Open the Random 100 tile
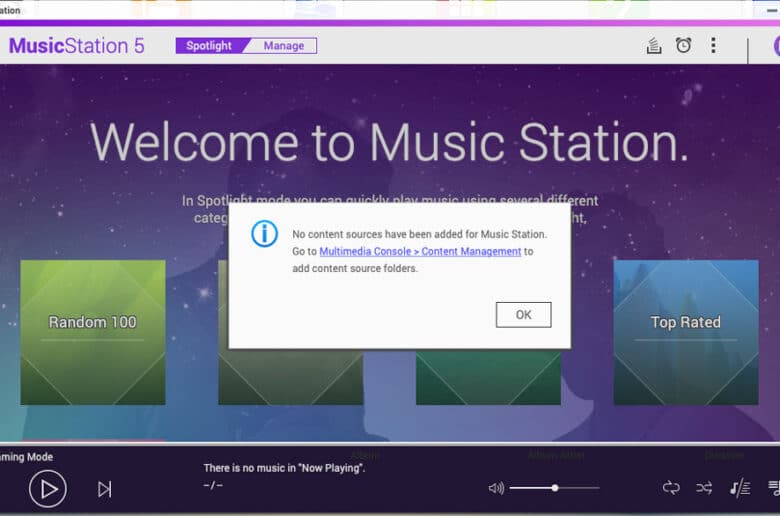 click(x=93, y=332)
